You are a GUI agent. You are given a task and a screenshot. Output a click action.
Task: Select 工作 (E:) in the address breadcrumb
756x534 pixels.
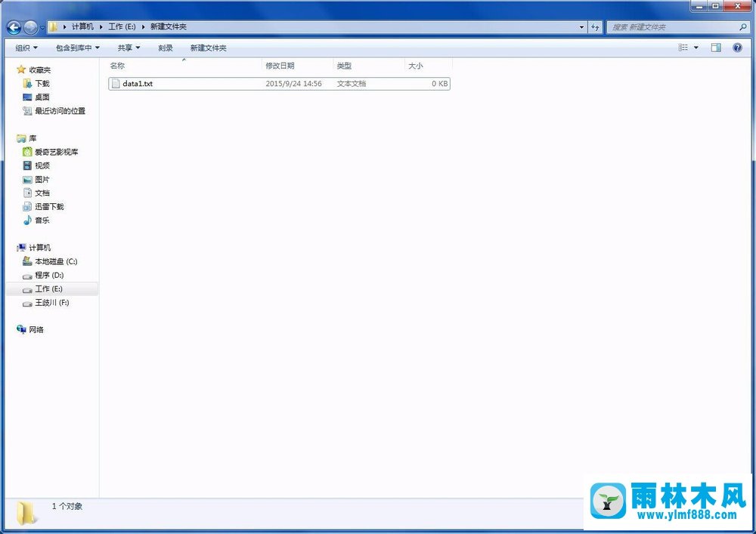(x=122, y=26)
